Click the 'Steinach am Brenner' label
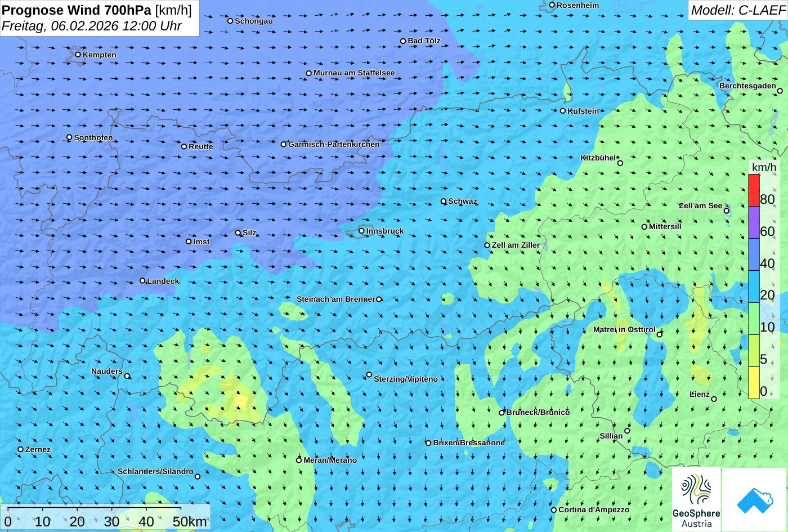The image size is (788, 532). [335, 299]
